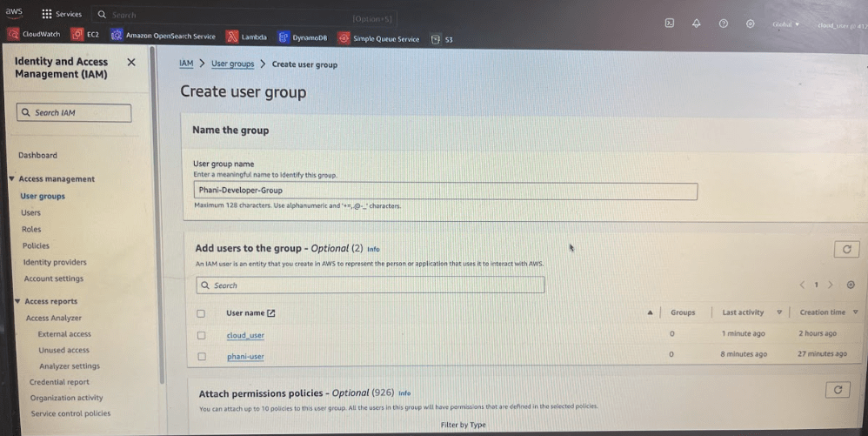The width and height of the screenshot is (868, 436).
Task: Tick the checkbox for cloud_user
Action: coord(201,335)
